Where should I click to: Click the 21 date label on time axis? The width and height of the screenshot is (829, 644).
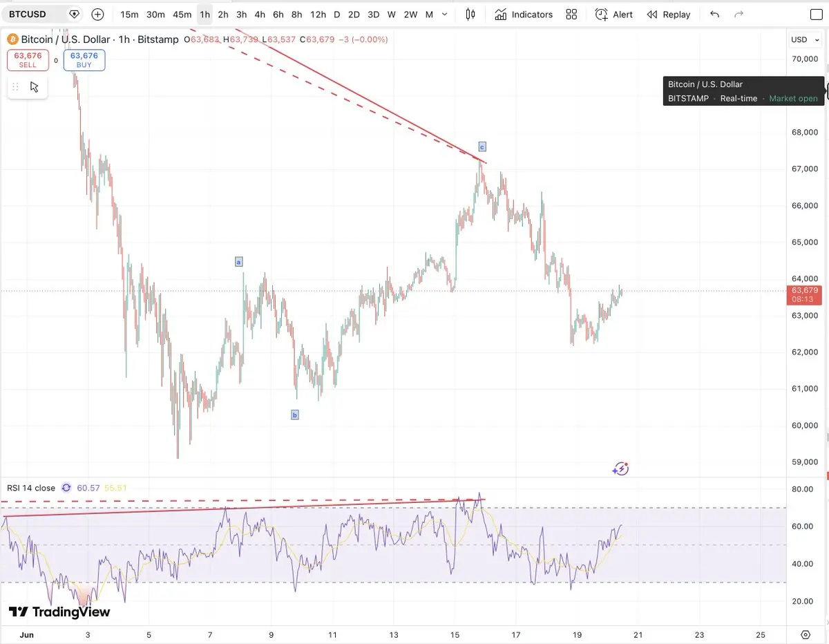click(638, 634)
